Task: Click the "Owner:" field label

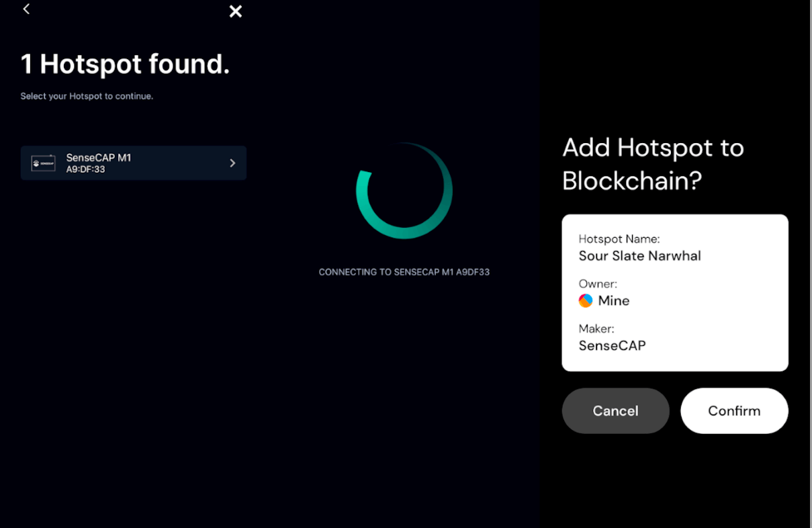Action: [x=598, y=283]
